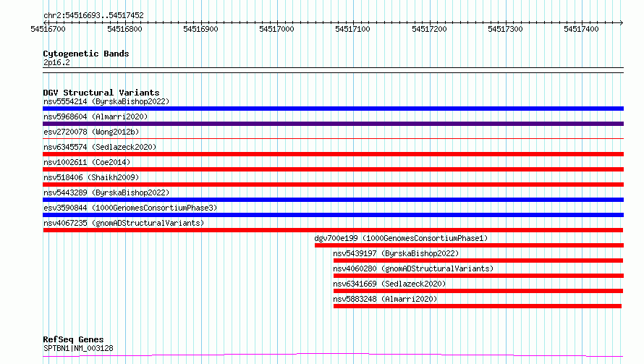Open variant nsv5883248 (Almarri2020) label
This screenshot has width=644, height=364.
tap(385, 299)
